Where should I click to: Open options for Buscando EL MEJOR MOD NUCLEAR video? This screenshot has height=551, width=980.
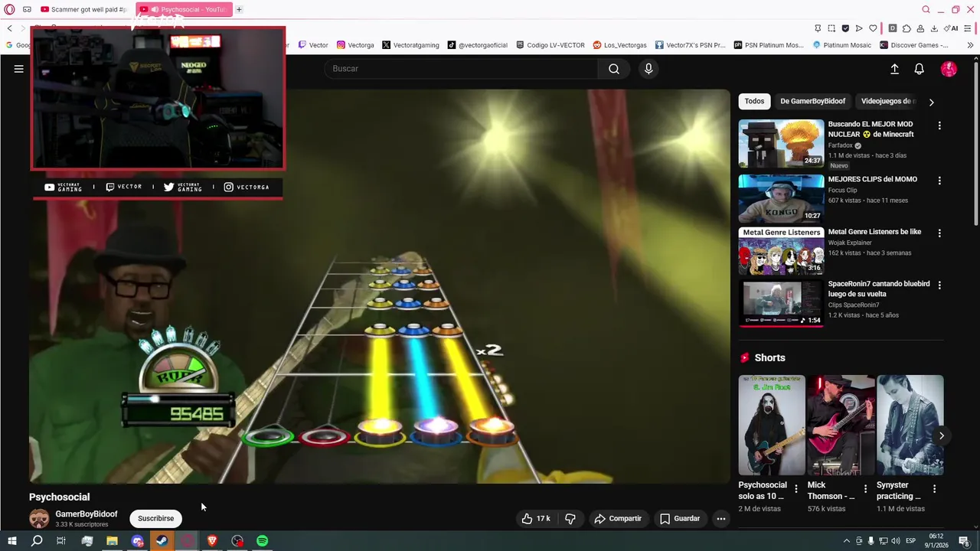tap(939, 126)
